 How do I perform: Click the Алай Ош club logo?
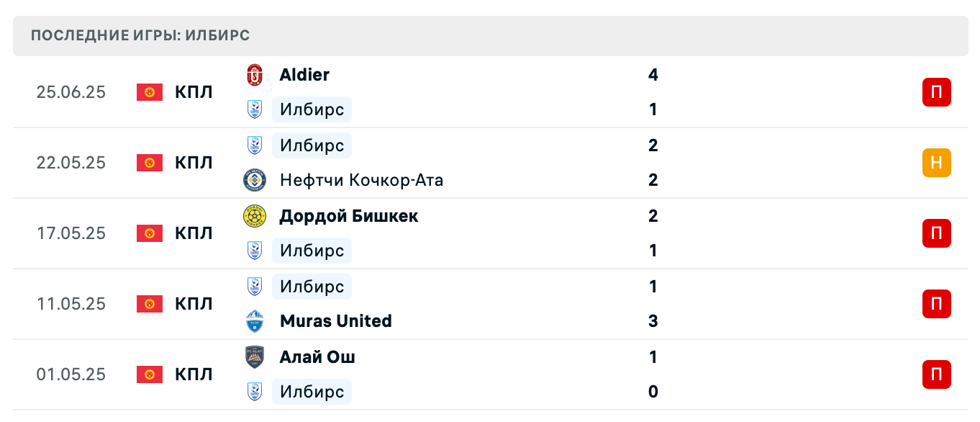point(255,357)
